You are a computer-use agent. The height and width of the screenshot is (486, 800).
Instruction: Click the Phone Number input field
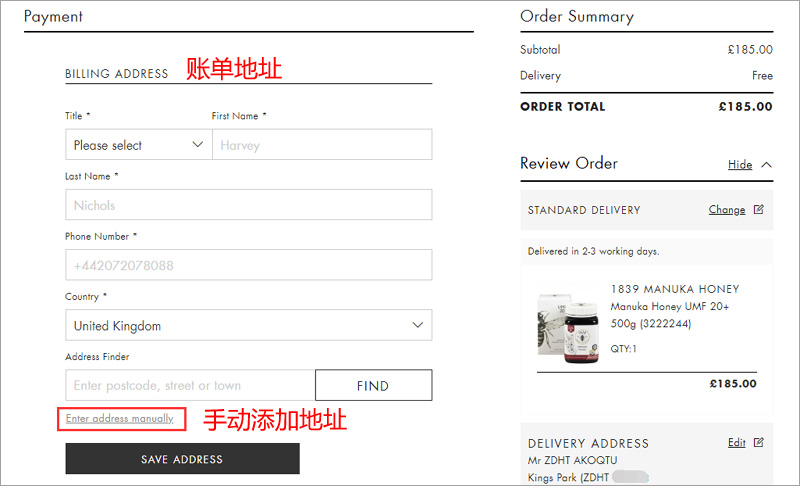click(248, 265)
